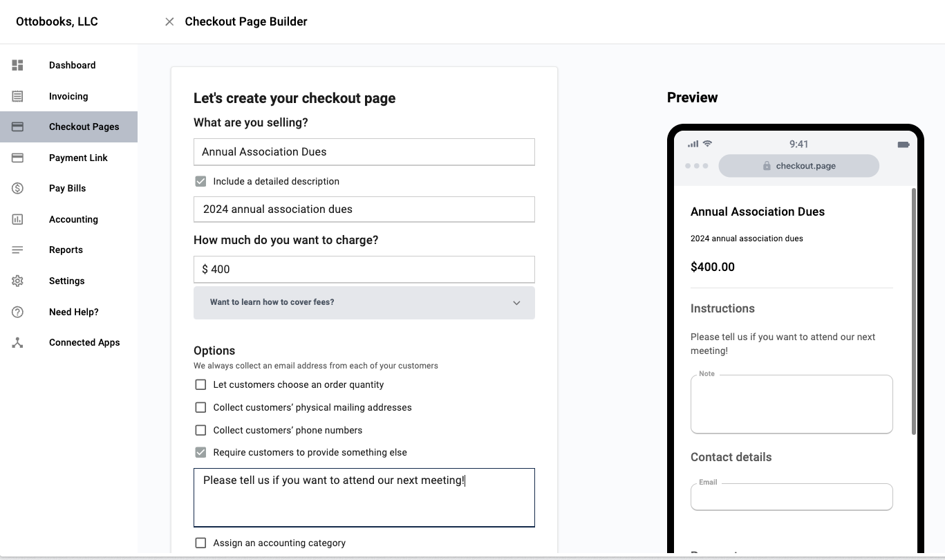Click the Need Help question mark icon
The height and width of the screenshot is (560, 945).
point(17,312)
